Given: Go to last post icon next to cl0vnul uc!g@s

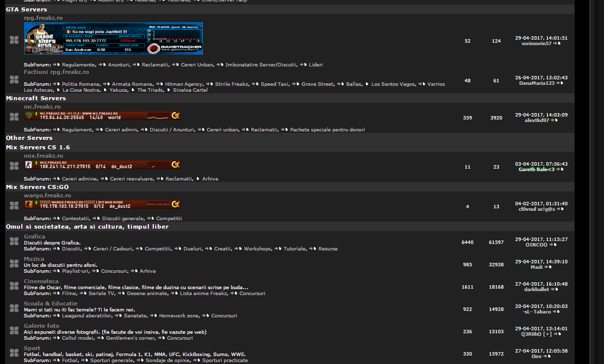Looking at the screenshot, I should pos(560,209).
